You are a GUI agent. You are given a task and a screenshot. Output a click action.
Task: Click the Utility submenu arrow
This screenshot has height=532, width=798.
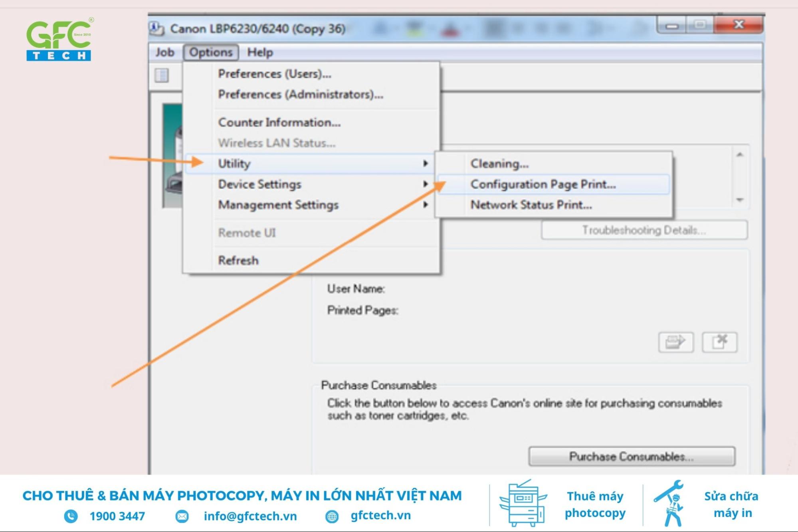(426, 164)
